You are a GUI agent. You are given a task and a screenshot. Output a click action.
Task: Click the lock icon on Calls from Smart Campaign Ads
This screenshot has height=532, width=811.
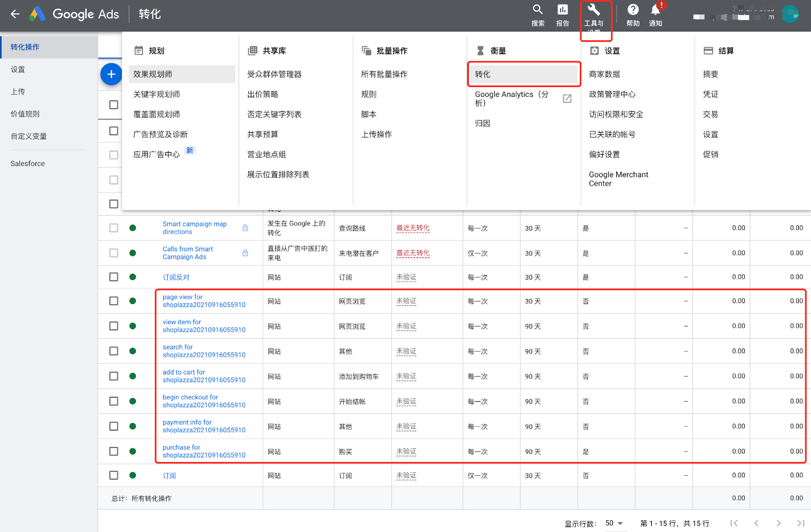245,253
